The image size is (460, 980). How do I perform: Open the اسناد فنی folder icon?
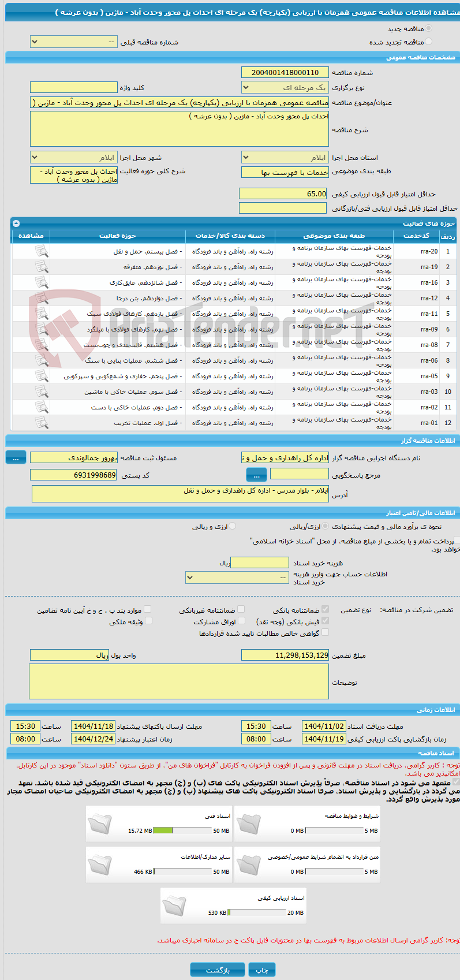(100, 824)
